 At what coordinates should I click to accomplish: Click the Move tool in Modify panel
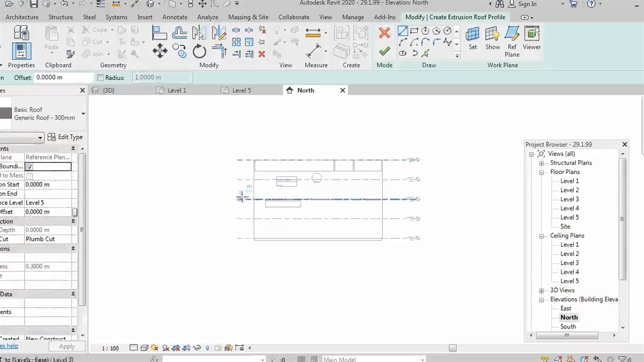coord(160,51)
